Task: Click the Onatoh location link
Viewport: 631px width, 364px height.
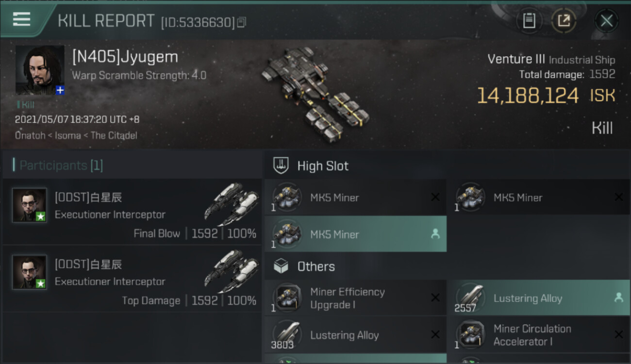Action: (31, 135)
